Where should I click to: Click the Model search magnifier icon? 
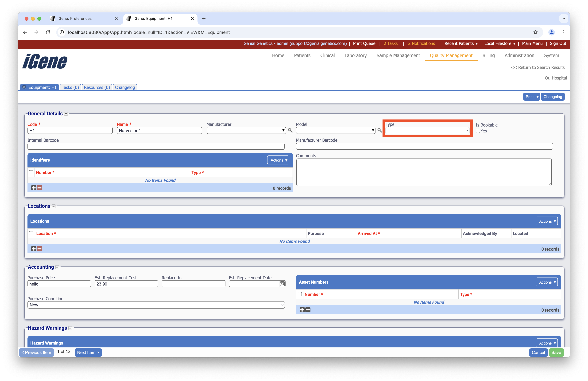click(379, 130)
